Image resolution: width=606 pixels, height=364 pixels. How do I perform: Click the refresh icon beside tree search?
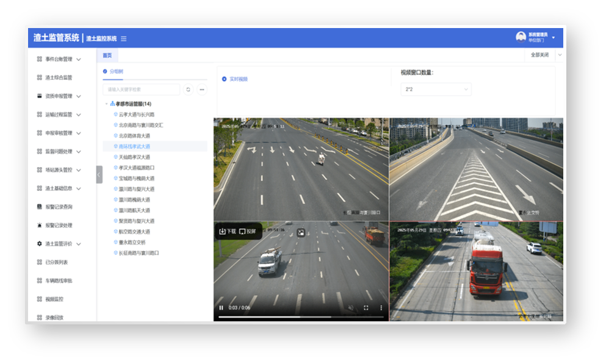[x=188, y=90]
